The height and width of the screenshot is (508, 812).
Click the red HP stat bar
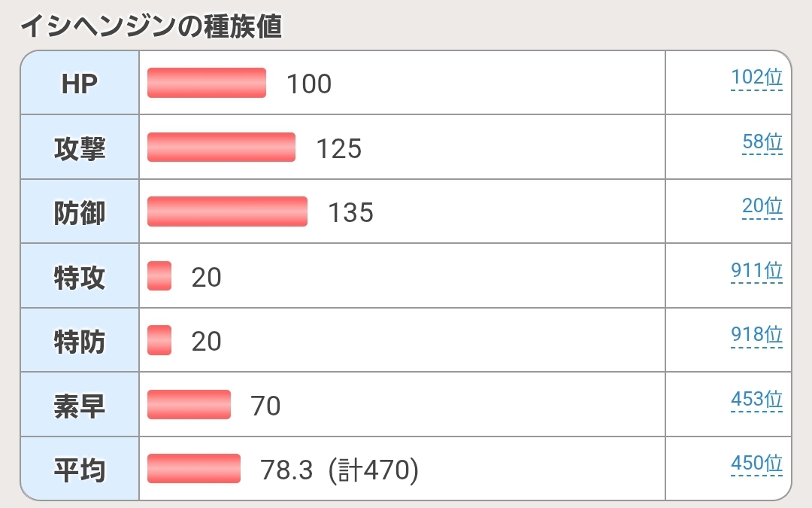click(x=207, y=83)
